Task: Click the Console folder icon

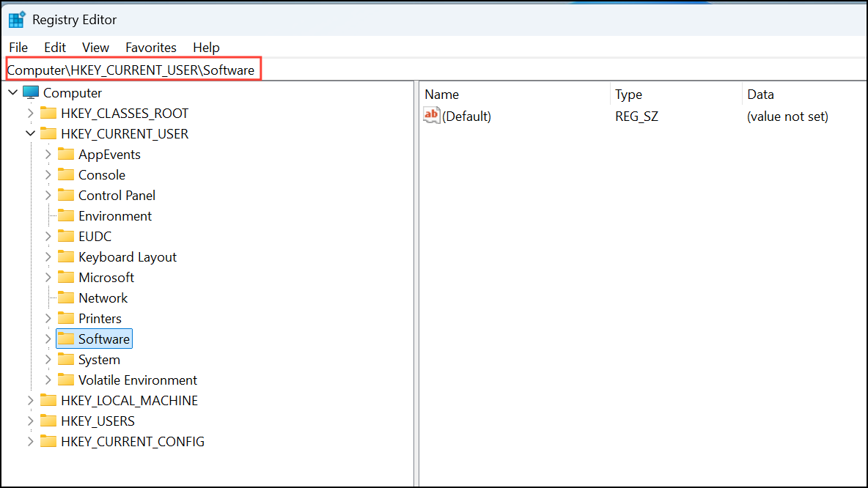Action: (x=66, y=174)
